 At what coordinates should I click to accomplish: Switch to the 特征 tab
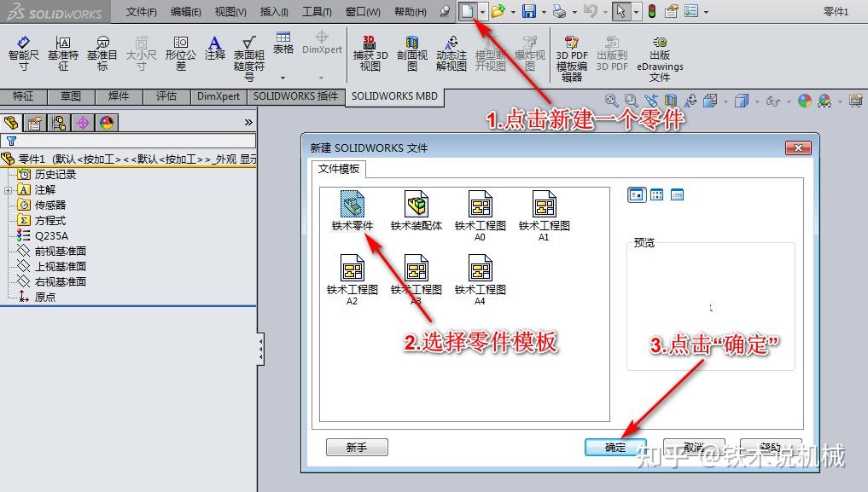23,96
